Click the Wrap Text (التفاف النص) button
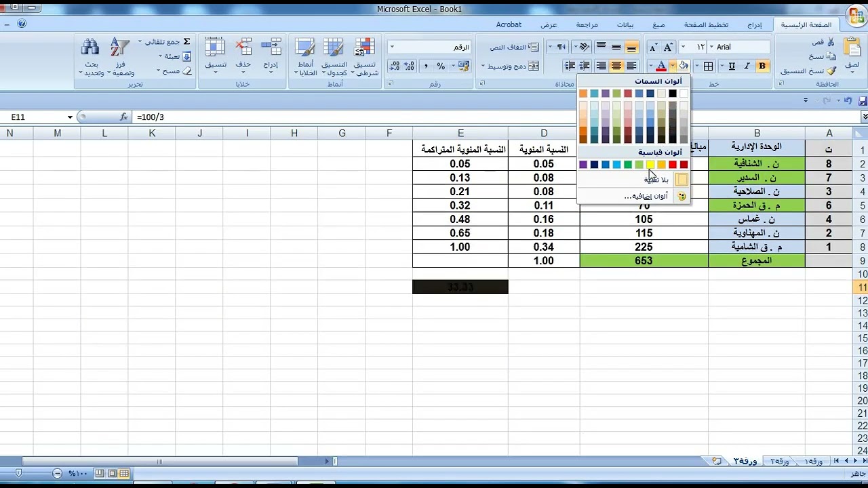Screen dimensions: 868x488 pyautogui.click(x=514, y=47)
